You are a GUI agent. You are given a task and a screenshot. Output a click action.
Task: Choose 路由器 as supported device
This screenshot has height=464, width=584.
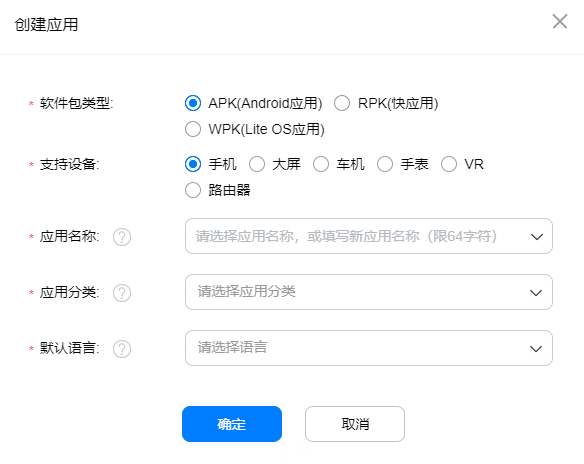coord(193,190)
